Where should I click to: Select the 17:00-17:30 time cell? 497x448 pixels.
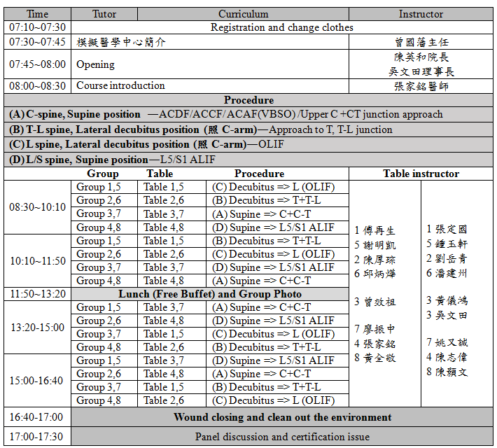36,437
